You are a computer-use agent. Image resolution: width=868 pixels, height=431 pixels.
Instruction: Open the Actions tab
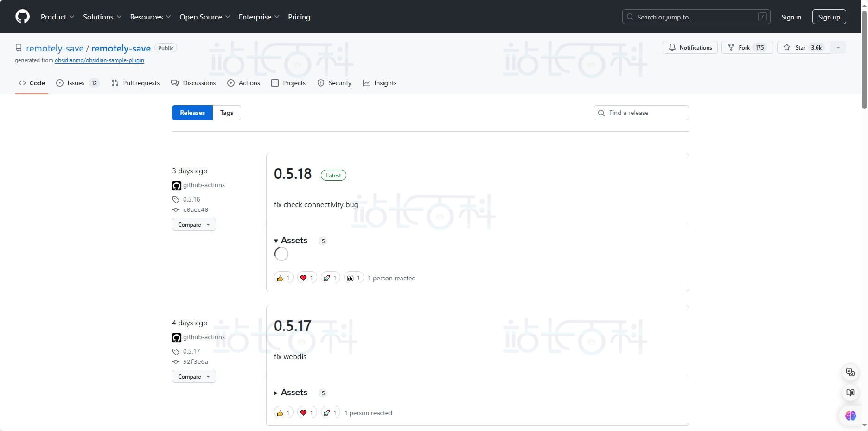tap(243, 83)
